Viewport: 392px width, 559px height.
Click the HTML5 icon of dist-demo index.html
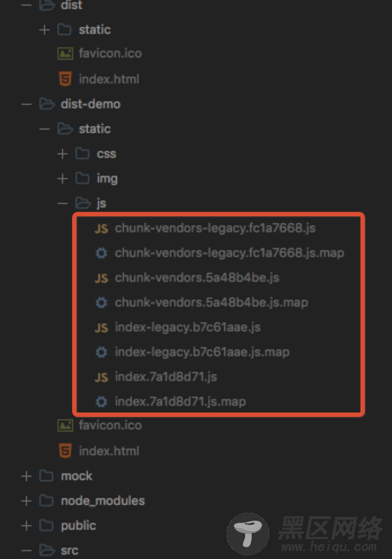(66, 451)
